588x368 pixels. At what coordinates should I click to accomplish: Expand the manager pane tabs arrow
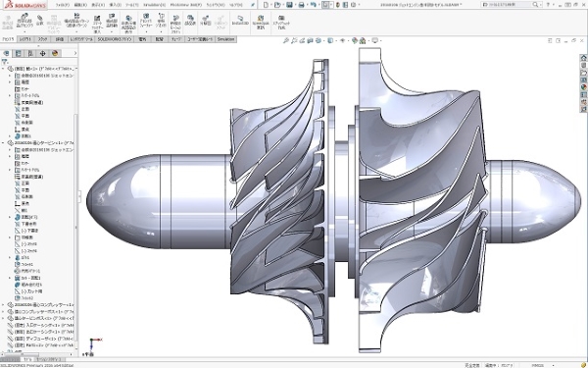click(x=75, y=53)
